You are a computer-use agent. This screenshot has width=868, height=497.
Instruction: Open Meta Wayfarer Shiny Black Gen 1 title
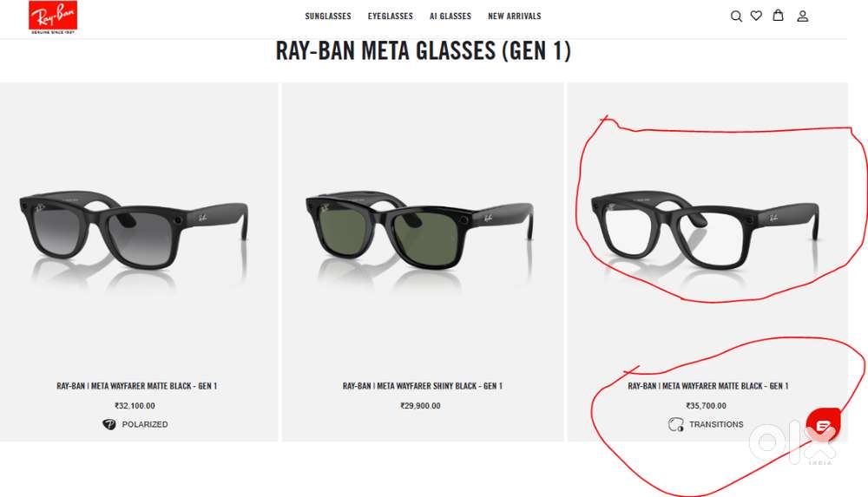[x=423, y=386]
